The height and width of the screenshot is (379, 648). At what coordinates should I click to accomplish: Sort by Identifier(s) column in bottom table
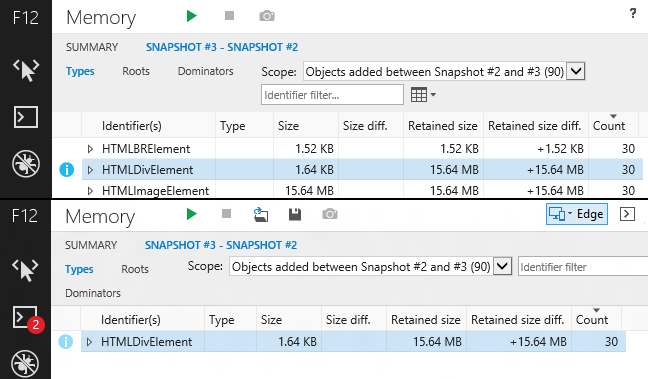point(131,319)
